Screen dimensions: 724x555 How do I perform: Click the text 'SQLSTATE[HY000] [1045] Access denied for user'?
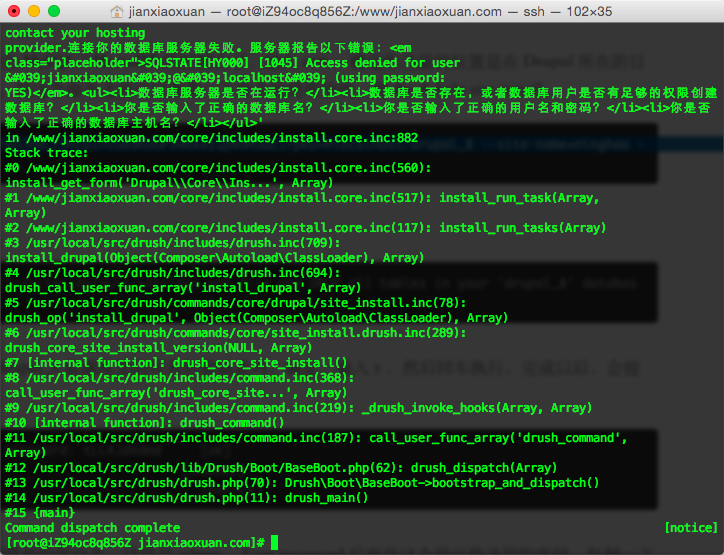point(302,63)
